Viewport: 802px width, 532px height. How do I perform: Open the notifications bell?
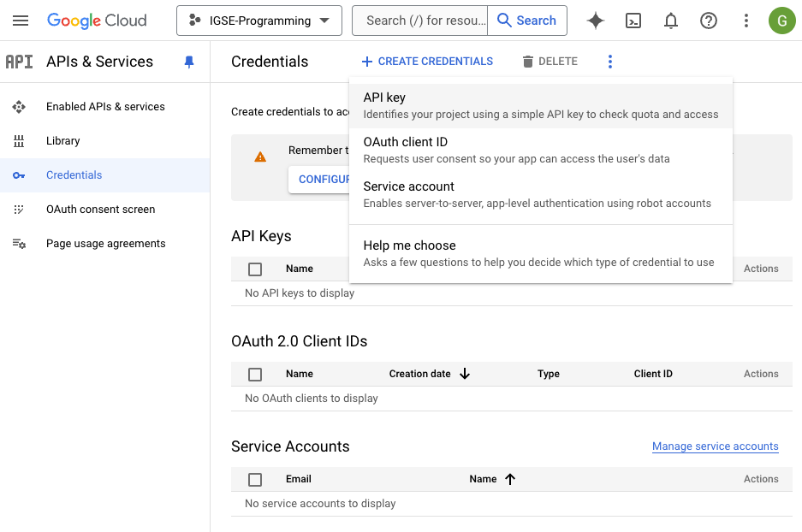[671, 21]
